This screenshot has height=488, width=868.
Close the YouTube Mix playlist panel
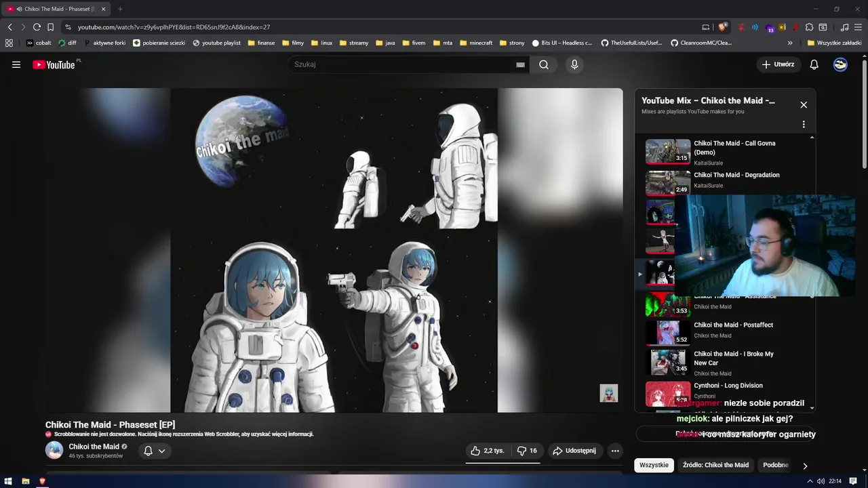click(x=804, y=105)
